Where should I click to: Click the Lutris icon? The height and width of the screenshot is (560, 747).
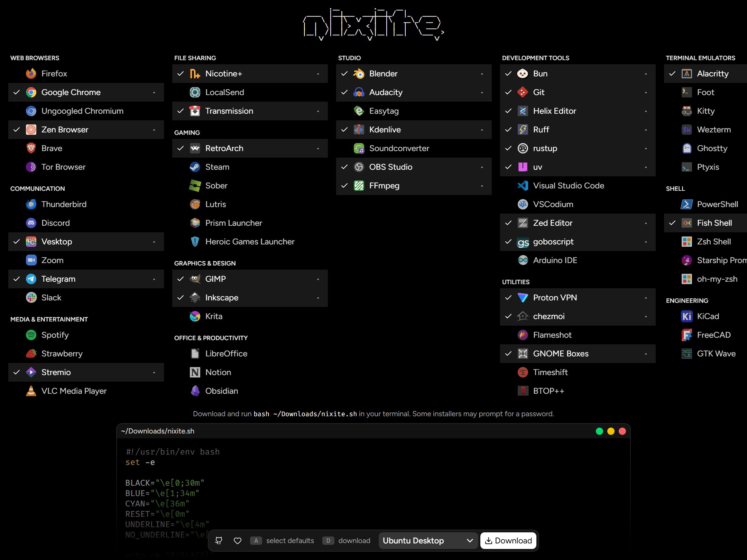195,204
